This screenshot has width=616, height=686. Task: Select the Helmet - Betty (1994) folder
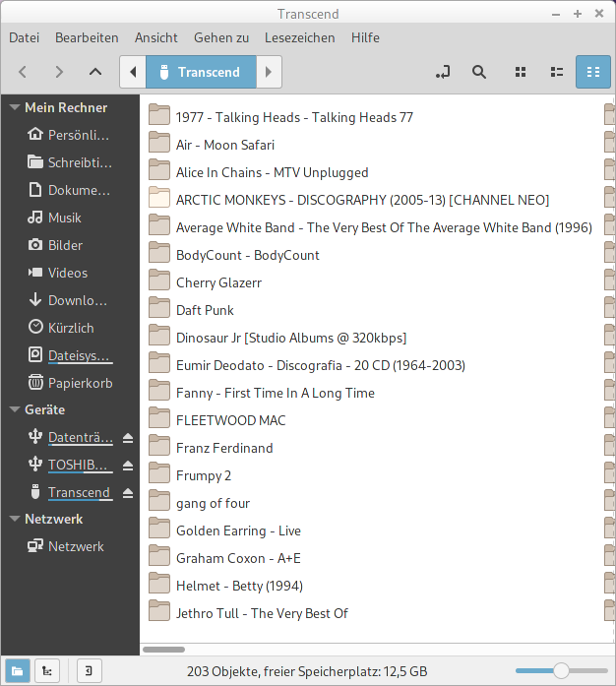(225, 586)
